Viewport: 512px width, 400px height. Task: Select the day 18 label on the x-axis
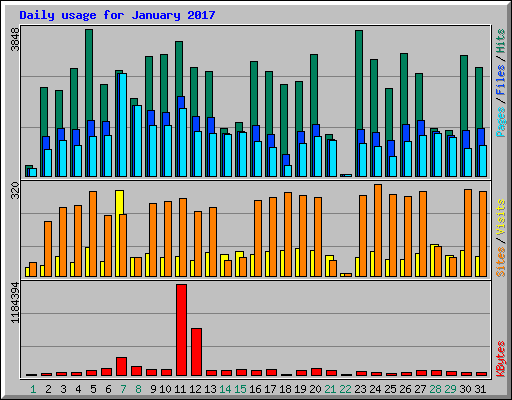click(x=285, y=389)
